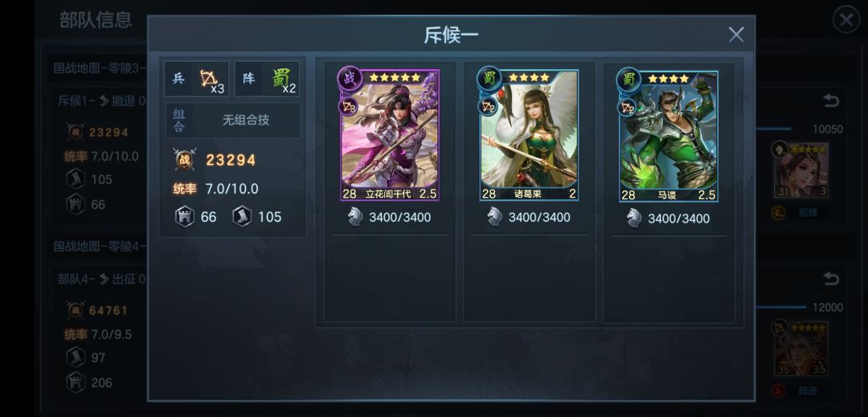Viewport: 868px width, 417px height.
Task: Open the 马谡 hero card
Action: (668, 136)
